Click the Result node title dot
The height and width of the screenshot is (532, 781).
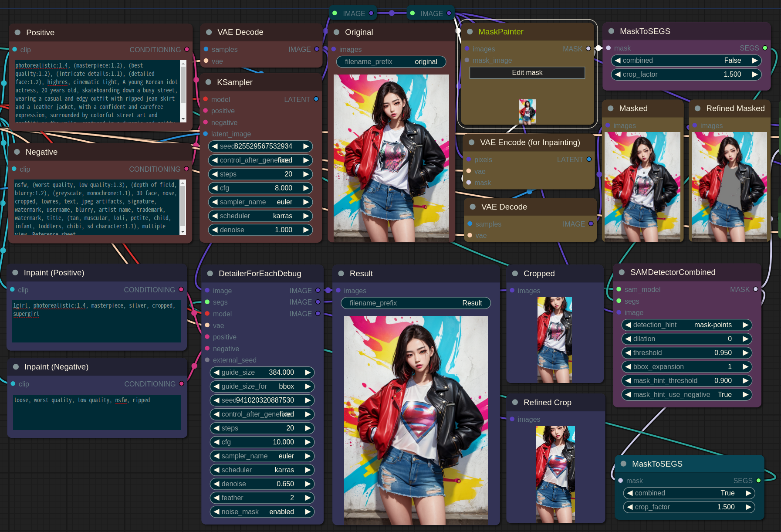point(341,274)
